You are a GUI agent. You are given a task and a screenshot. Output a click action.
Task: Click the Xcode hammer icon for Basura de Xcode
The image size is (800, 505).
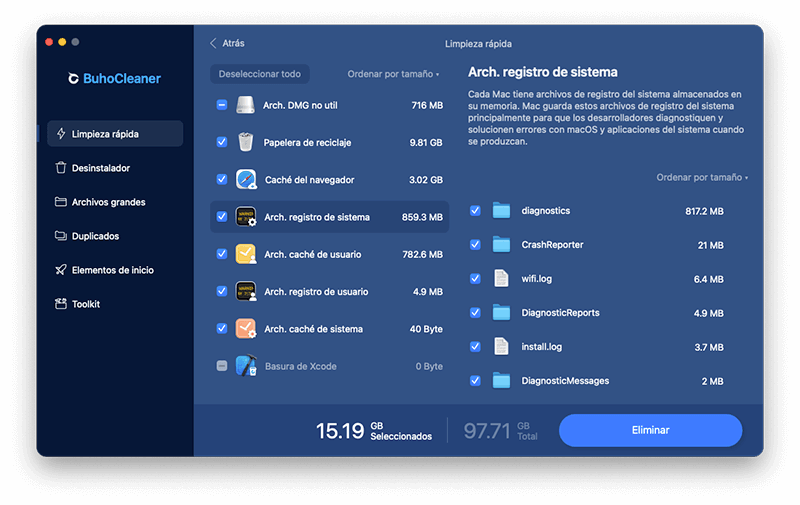[x=246, y=366]
